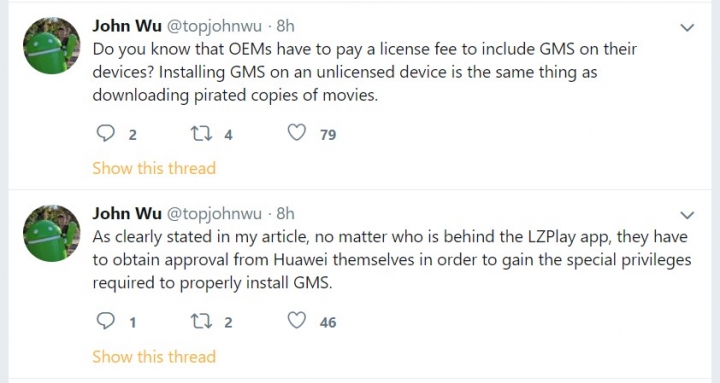The height and width of the screenshot is (383, 720).
Task: Expand options chevron on first tweet
Action: click(687, 28)
